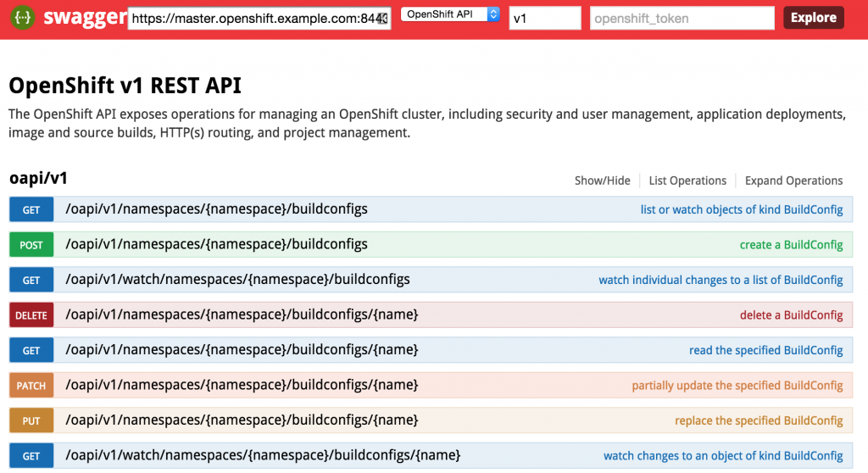Expand GET namespaces buildconfigs/{name} path
Image resolution: width=868 pixels, height=473 pixels.
coord(242,349)
